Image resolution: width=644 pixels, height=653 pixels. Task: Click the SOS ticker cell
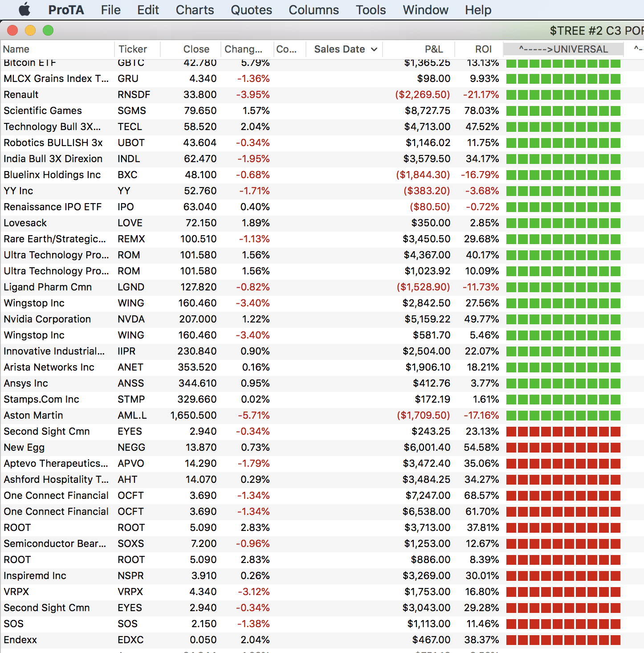click(128, 624)
